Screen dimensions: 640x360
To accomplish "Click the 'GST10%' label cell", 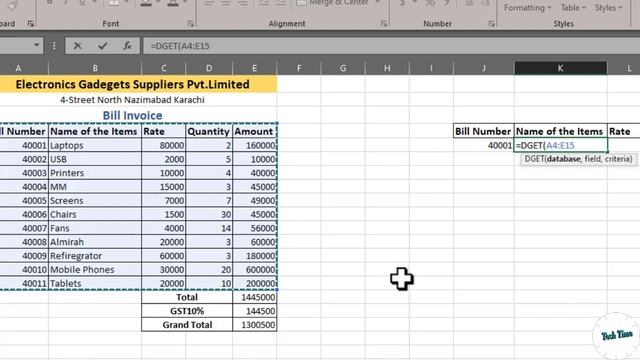I will point(187,311).
